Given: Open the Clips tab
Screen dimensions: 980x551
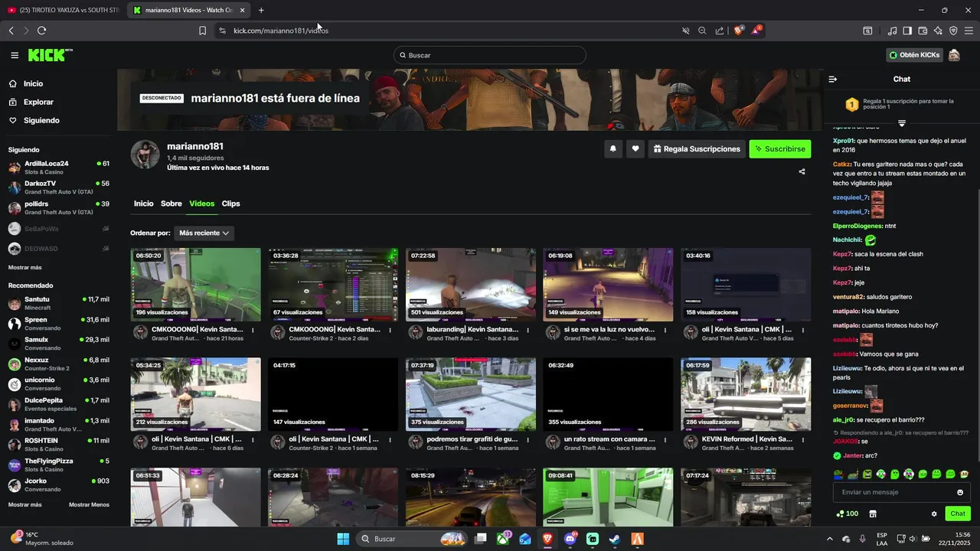Looking at the screenshot, I should pos(231,204).
